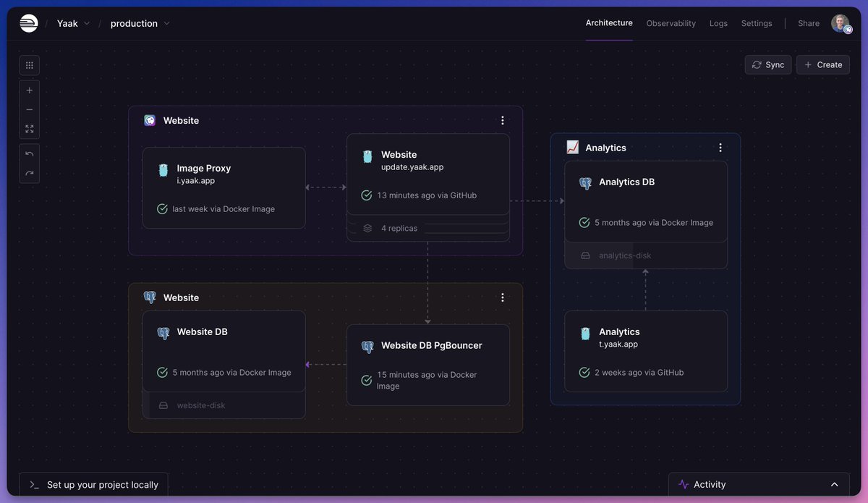
Task: Click t.yaak.app domain text
Action: click(618, 345)
